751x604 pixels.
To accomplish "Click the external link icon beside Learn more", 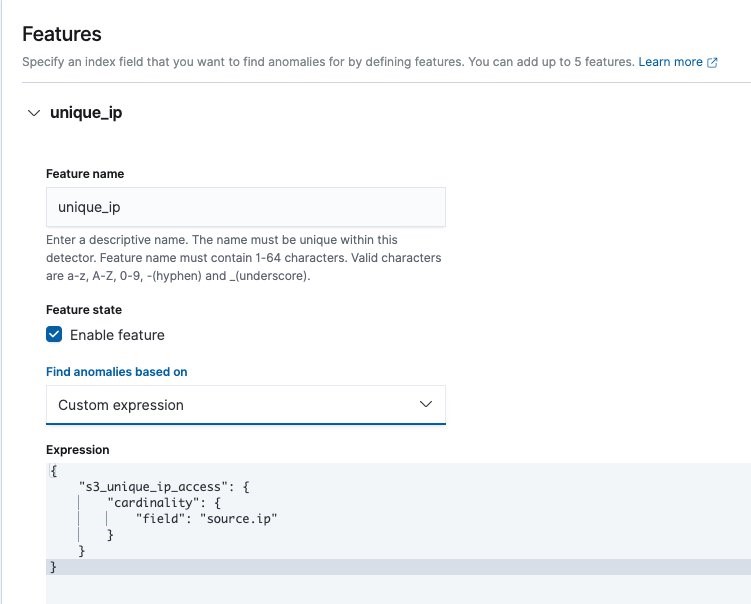I will pos(712,63).
